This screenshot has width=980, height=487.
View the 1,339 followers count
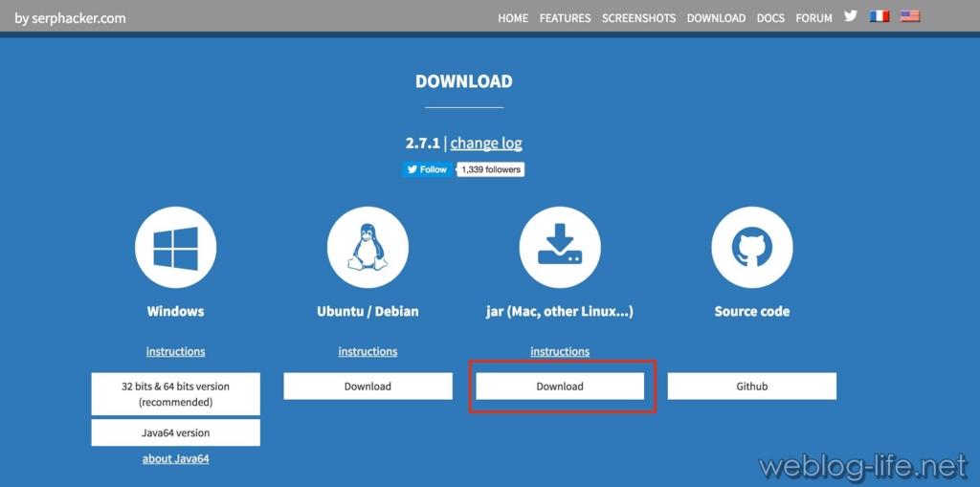pos(490,169)
